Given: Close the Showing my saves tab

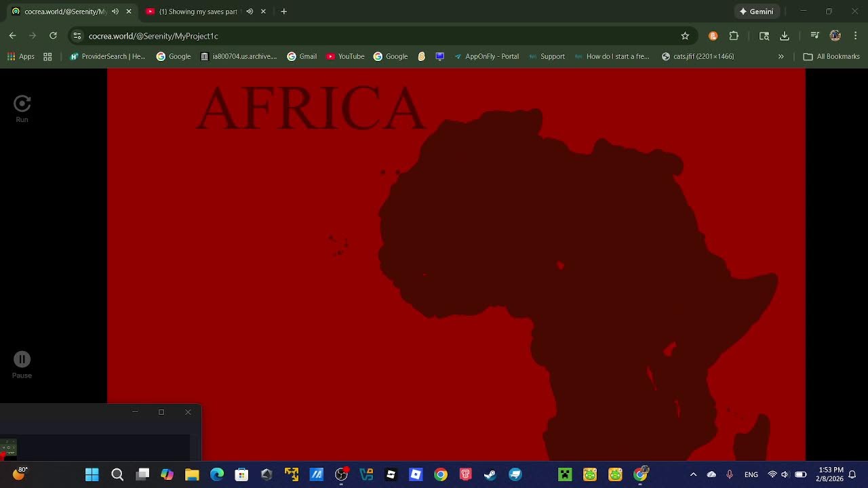Looking at the screenshot, I should tap(263, 12).
